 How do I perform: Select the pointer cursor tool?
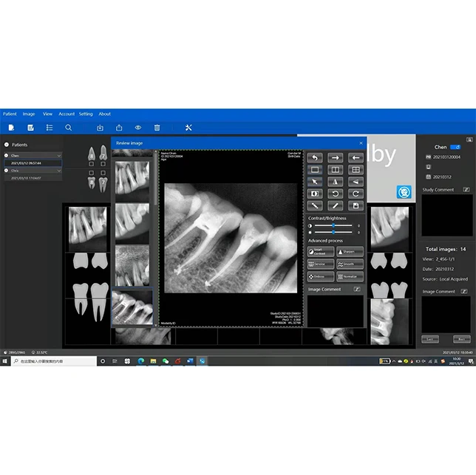(x=315, y=182)
